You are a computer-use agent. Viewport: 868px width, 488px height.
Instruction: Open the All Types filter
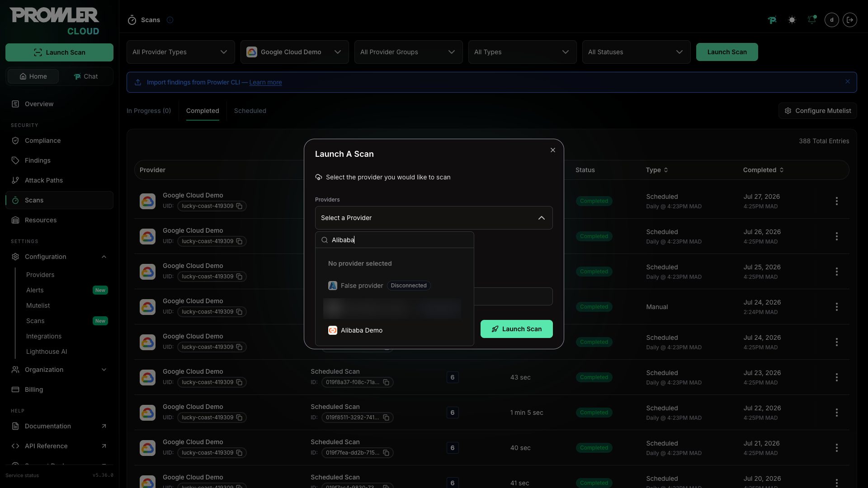tap(523, 52)
